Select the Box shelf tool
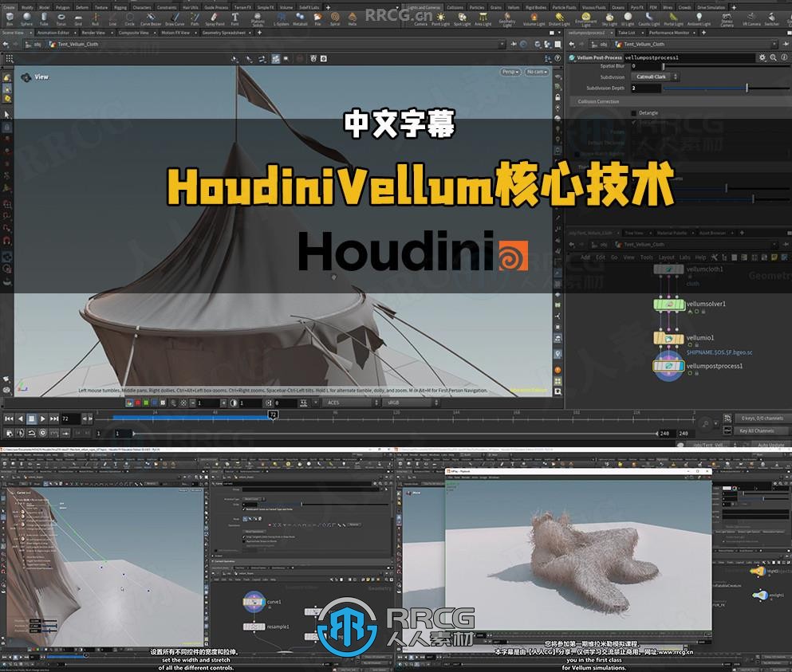Image resolution: width=792 pixels, height=672 pixels. click(10, 19)
